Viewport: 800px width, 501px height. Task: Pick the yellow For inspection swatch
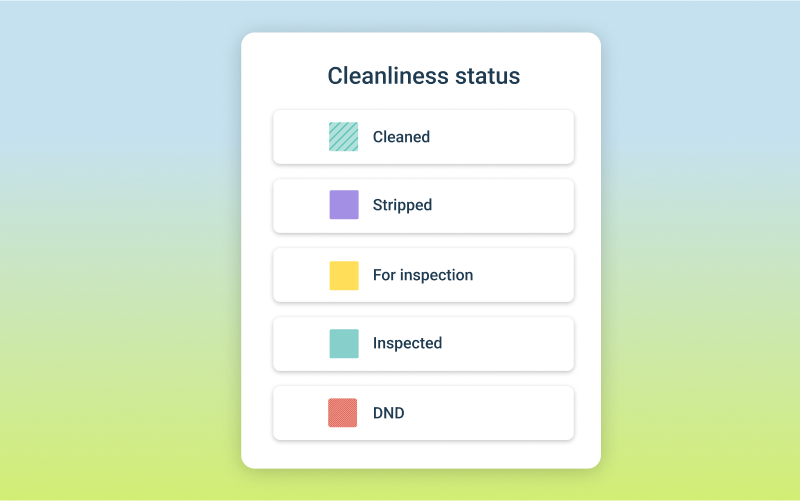coord(344,275)
